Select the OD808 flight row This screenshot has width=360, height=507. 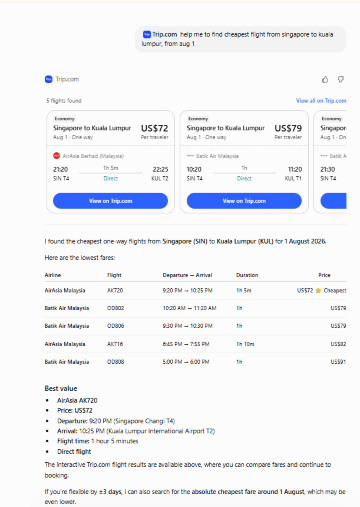pos(195,362)
